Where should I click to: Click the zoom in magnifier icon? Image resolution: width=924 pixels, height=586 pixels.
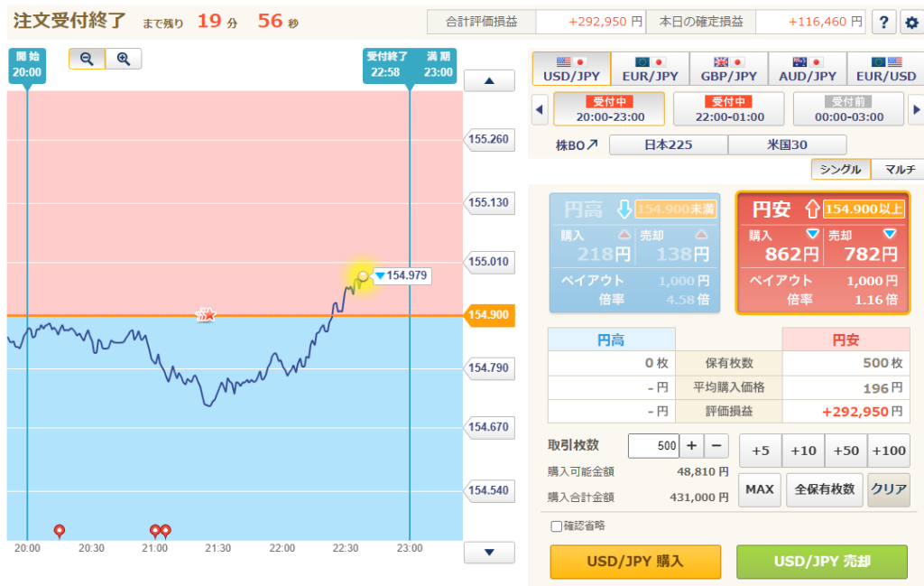point(124,59)
